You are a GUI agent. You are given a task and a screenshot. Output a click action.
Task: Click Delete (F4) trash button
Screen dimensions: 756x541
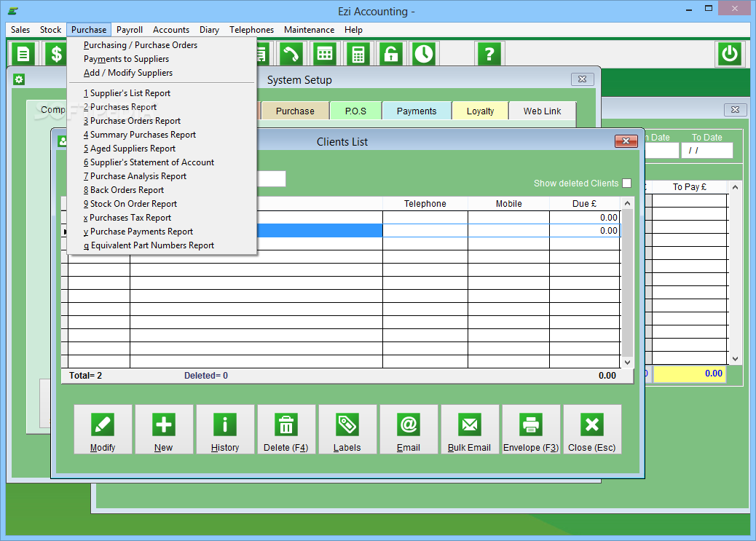tap(286, 429)
